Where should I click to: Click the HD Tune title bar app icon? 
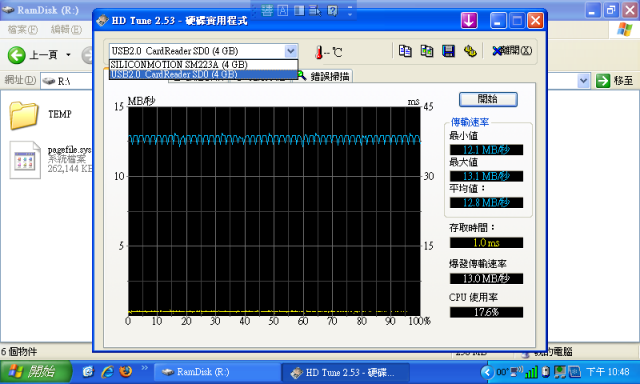click(x=102, y=20)
